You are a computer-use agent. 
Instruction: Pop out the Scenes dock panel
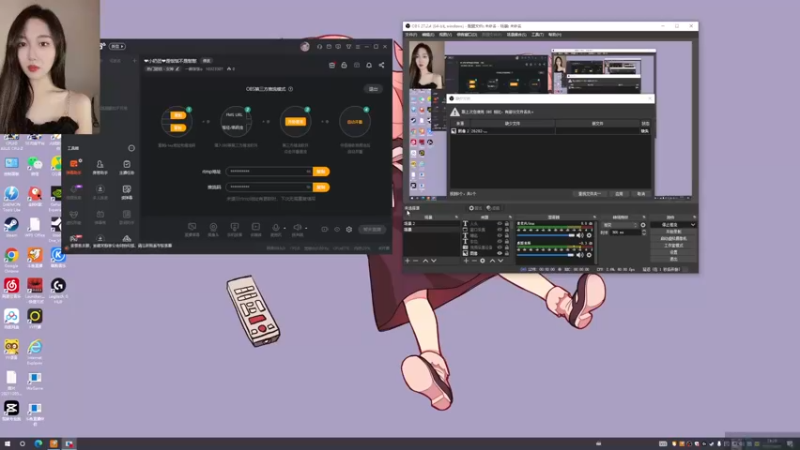click(457, 217)
